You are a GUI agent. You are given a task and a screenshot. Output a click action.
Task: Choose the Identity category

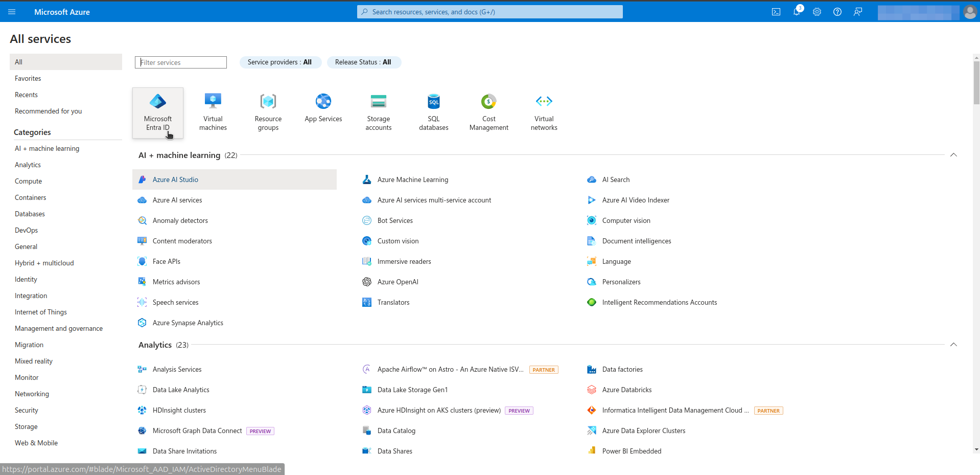point(26,279)
